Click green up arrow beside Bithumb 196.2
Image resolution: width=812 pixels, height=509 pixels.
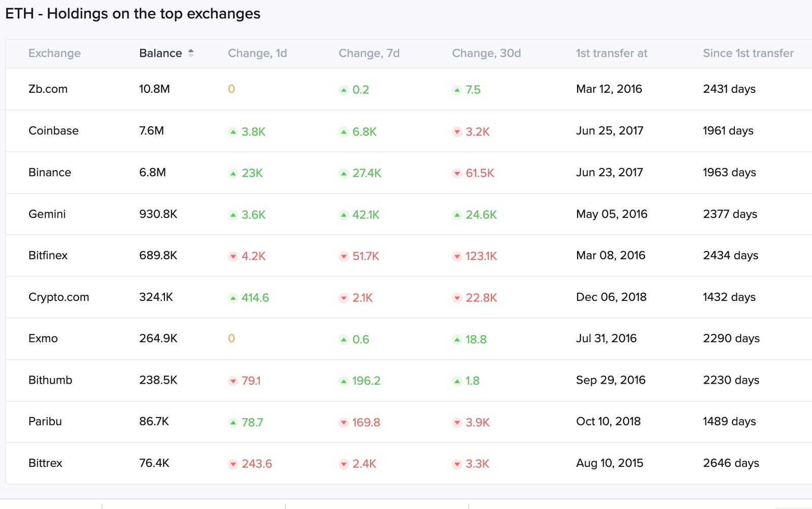pyautogui.click(x=344, y=381)
